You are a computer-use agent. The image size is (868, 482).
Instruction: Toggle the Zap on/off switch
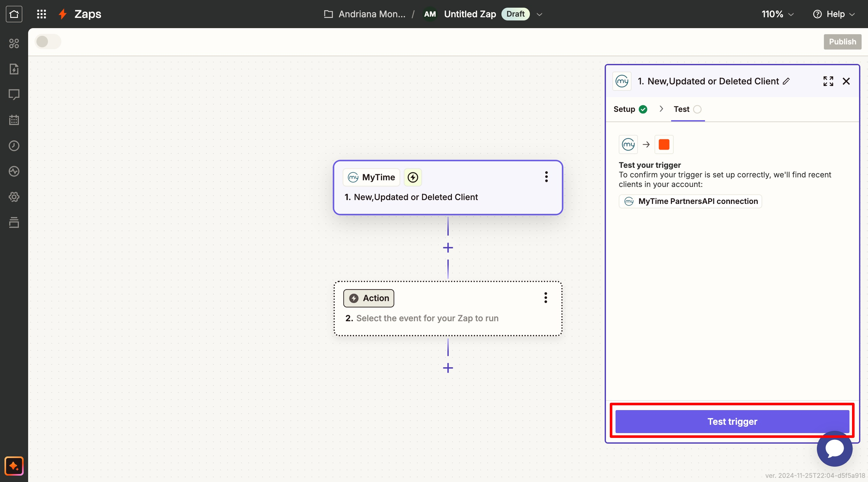[x=48, y=42]
